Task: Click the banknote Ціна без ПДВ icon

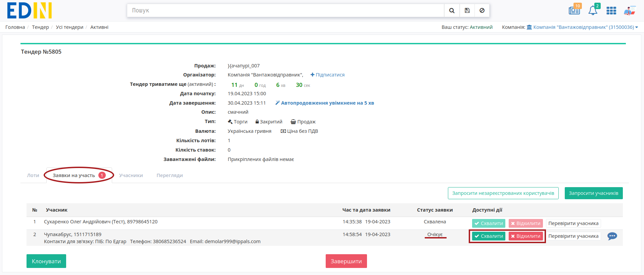Action: (283, 131)
